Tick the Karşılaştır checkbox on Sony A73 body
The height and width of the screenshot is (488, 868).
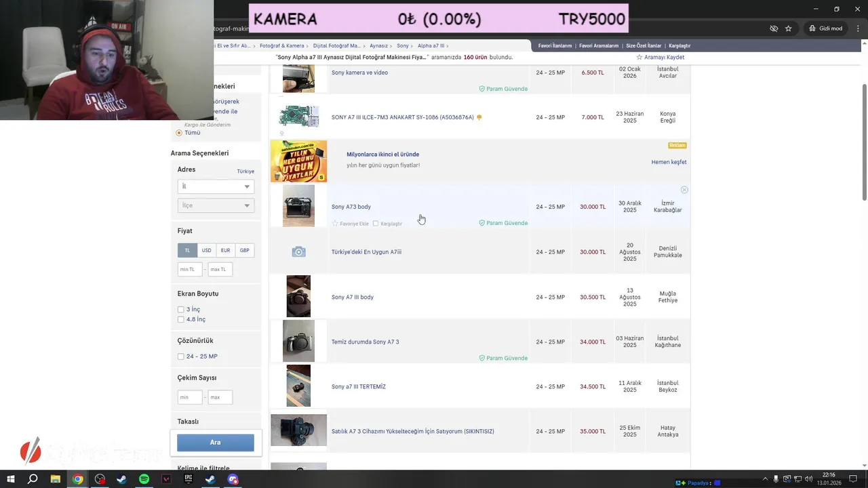tap(376, 224)
